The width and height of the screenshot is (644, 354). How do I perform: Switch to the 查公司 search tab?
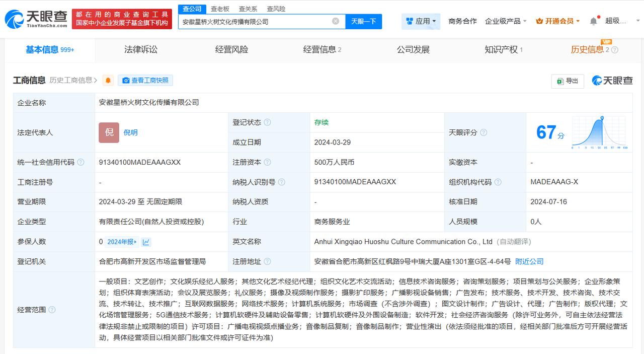coord(192,9)
